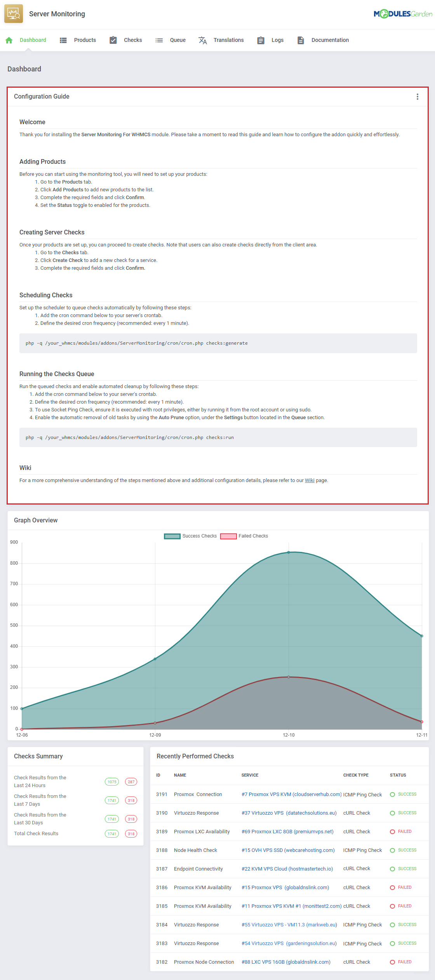Click the ModulesGarden logo
The height and width of the screenshot is (980, 435).
[403, 14]
